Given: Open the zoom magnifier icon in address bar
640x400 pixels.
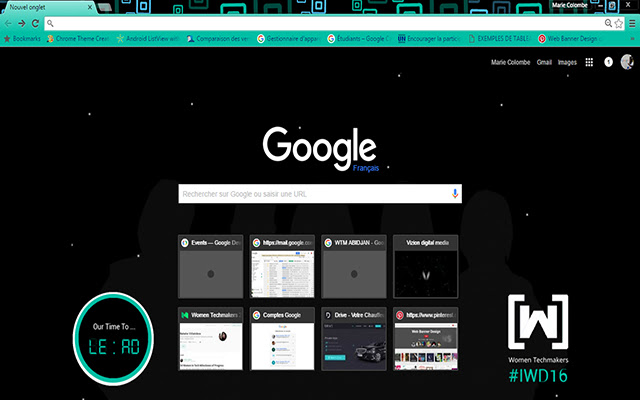Looking at the screenshot, I should pos(608,24).
